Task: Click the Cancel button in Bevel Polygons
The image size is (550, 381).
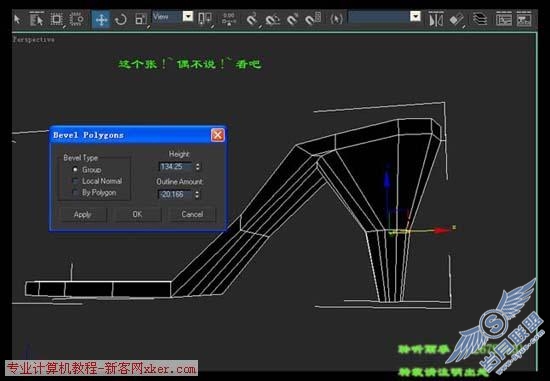Action: (x=192, y=214)
